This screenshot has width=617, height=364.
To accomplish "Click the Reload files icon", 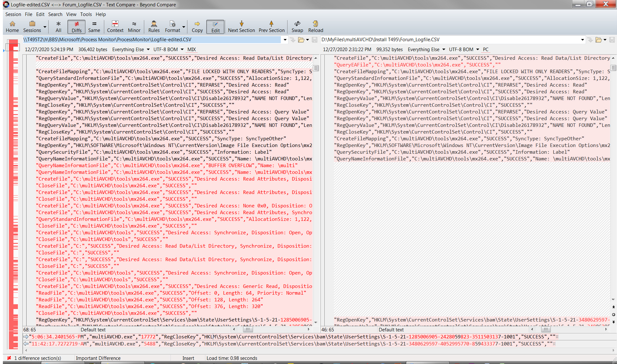I will coord(315,27).
